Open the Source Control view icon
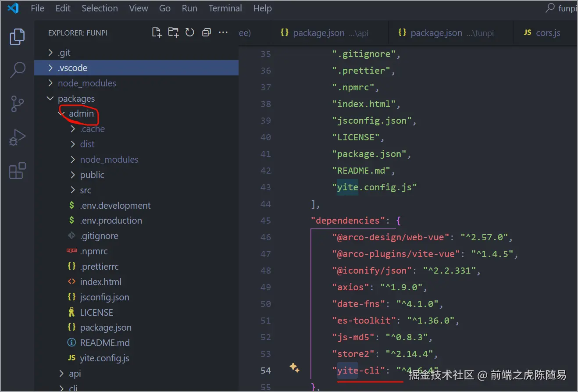The width and height of the screenshot is (578, 392). (17, 104)
